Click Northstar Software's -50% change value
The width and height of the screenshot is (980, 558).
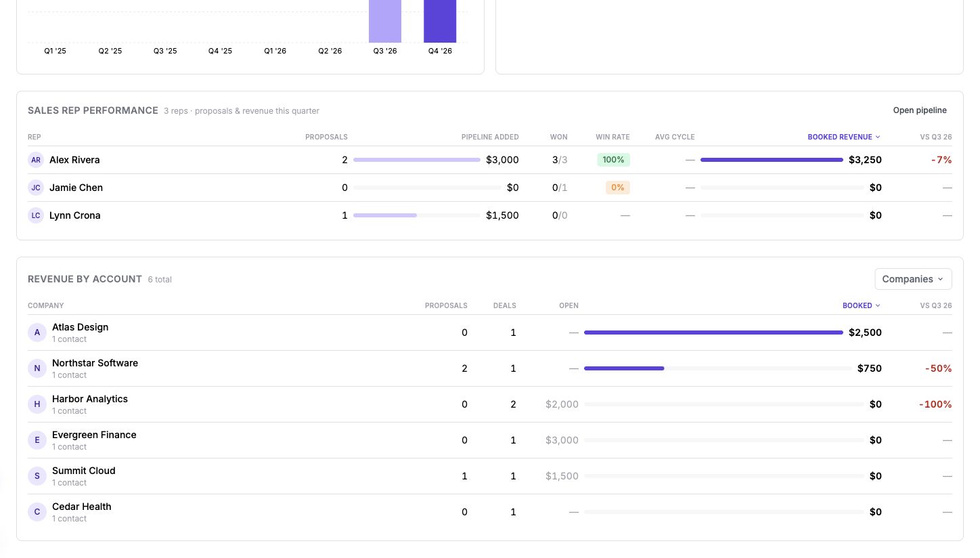(938, 368)
